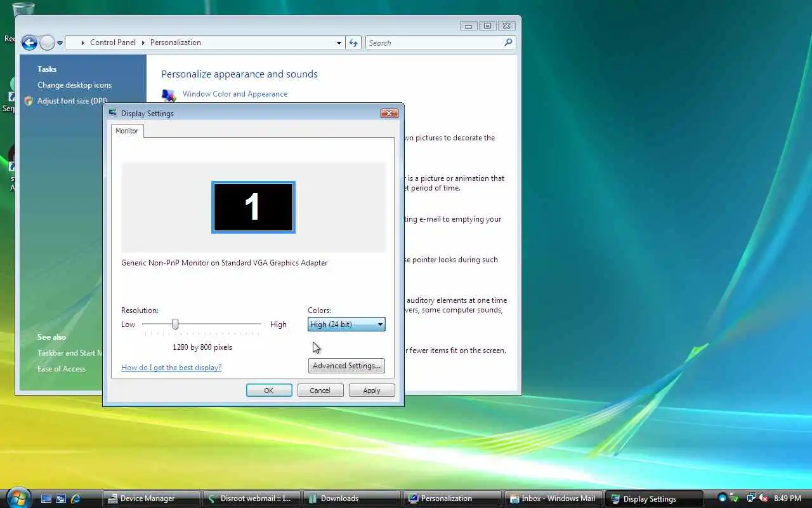Switch to Disroot webmail taskbar button

[x=252, y=498]
